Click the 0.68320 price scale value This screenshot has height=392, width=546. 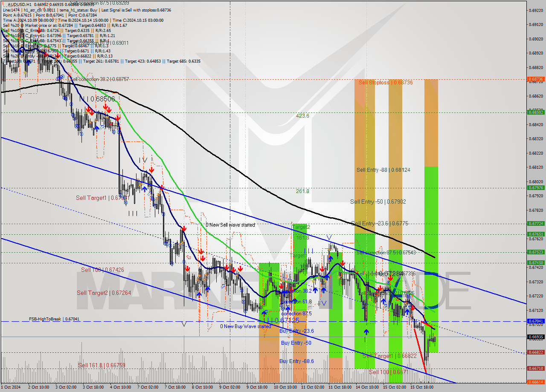[536, 139]
